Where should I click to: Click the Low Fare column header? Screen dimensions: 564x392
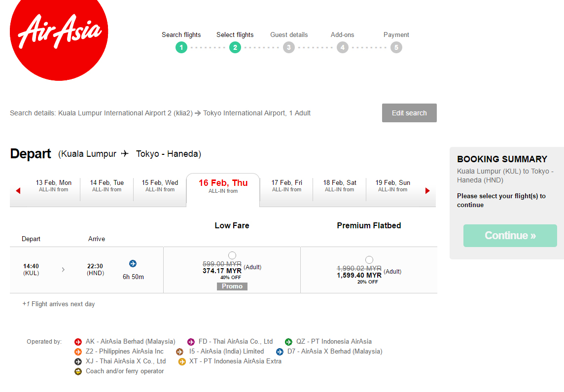[x=232, y=225]
